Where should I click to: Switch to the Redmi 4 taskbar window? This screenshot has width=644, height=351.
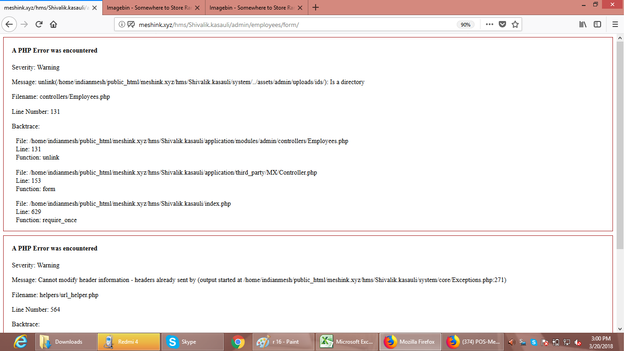(x=129, y=342)
